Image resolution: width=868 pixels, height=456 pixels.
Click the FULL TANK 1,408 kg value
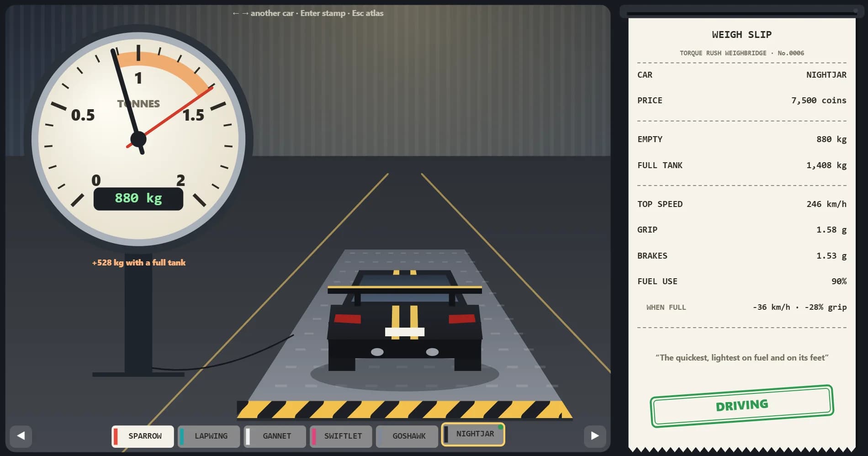coord(826,165)
